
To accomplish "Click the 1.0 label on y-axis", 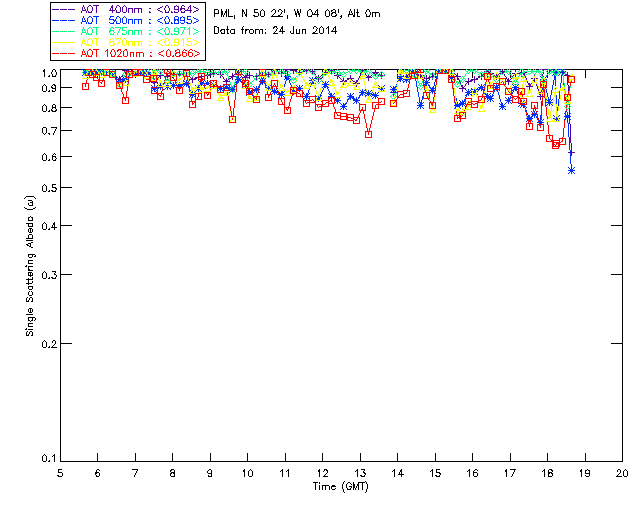I will click(49, 73).
